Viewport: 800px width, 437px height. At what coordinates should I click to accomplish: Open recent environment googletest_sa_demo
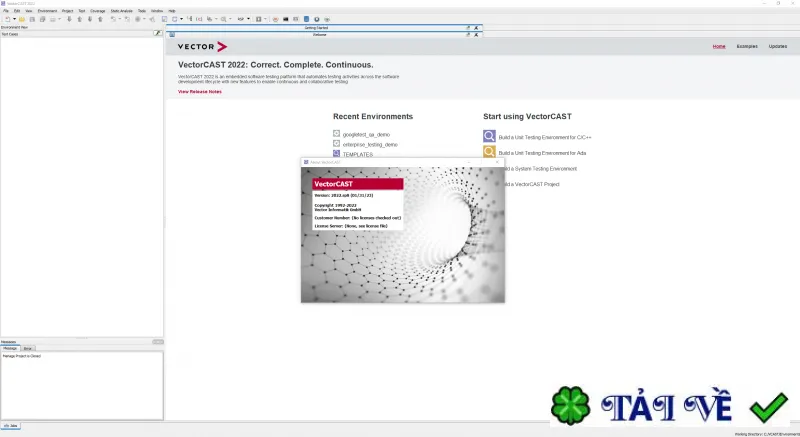[366, 135]
